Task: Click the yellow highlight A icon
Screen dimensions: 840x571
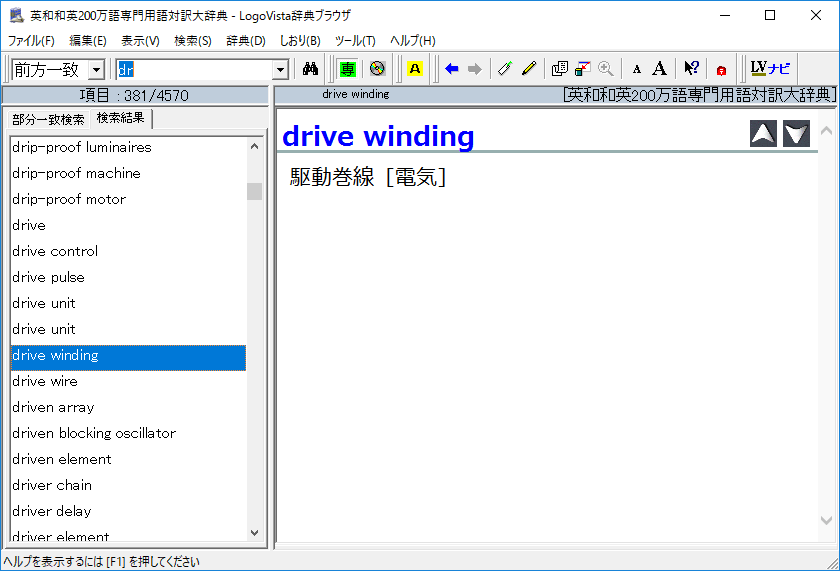Action: click(x=415, y=69)
